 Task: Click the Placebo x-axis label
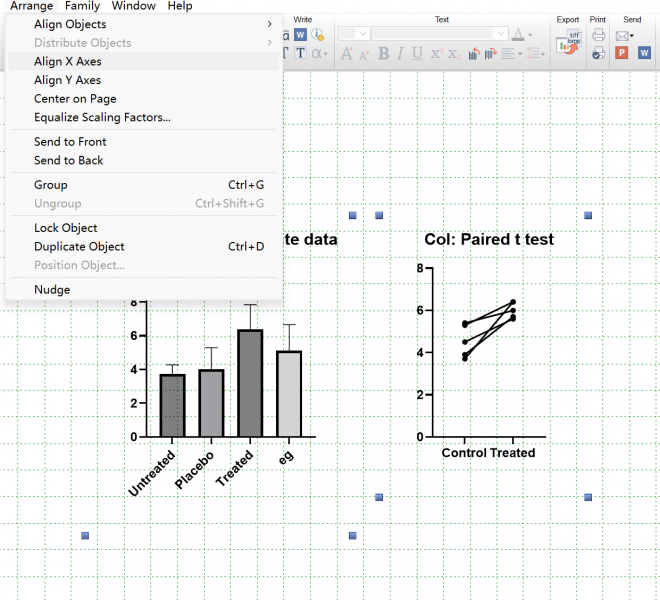click(x=194, y=469)
